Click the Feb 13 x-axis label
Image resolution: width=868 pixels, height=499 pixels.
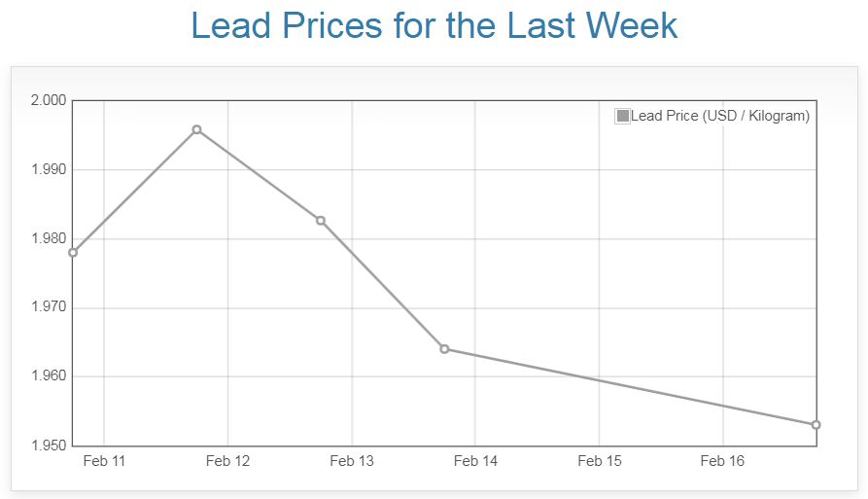click(352, 461)
